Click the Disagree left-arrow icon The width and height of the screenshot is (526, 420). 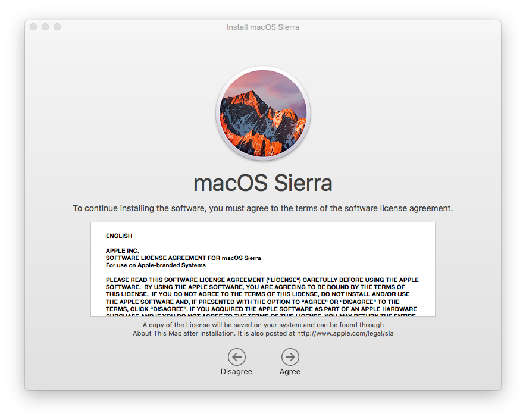237,356
